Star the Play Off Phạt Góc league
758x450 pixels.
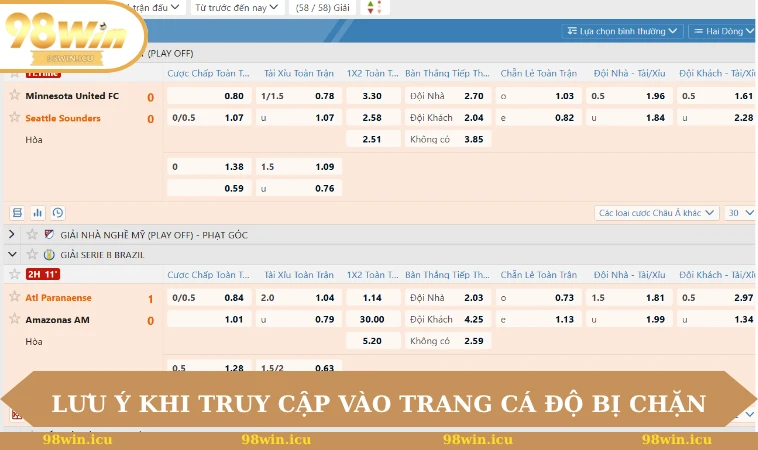pos(32,234)
